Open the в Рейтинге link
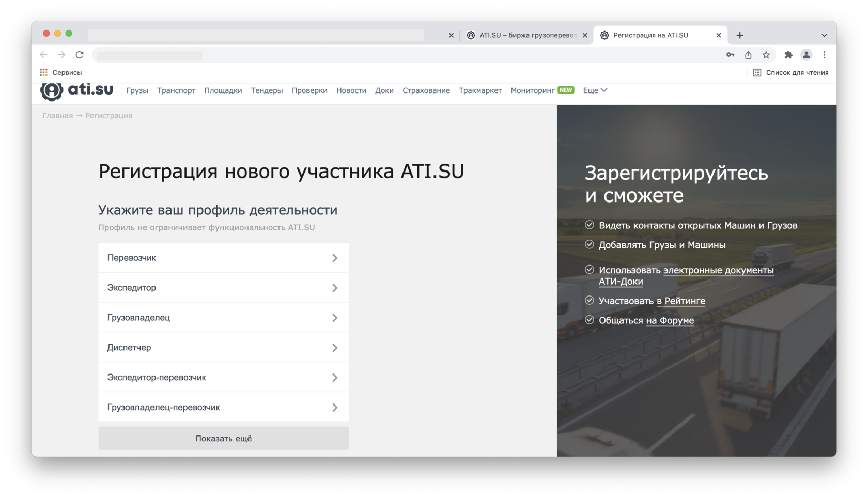The image size is (868, 498). (x=681, y=301)
